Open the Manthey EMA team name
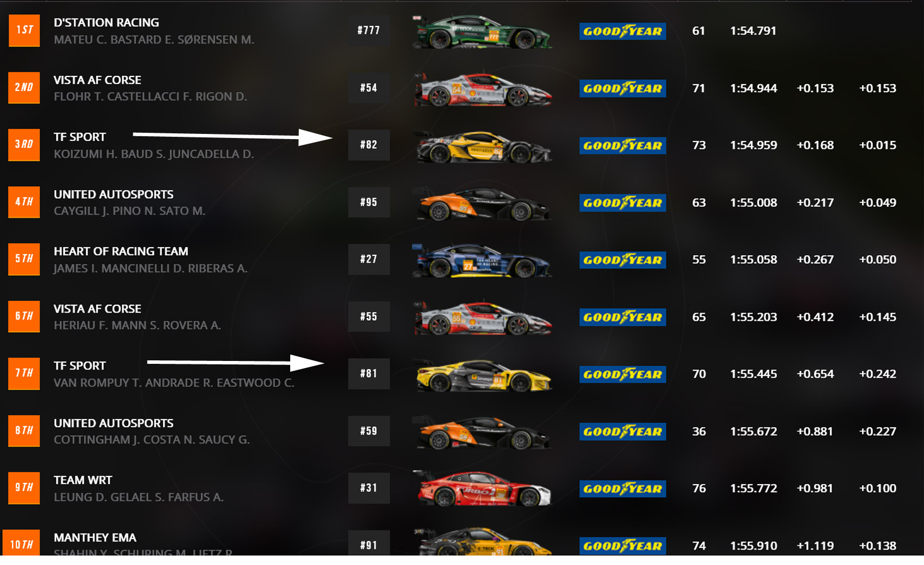Screen dimensions: 924x565 (x=95, y=537)
